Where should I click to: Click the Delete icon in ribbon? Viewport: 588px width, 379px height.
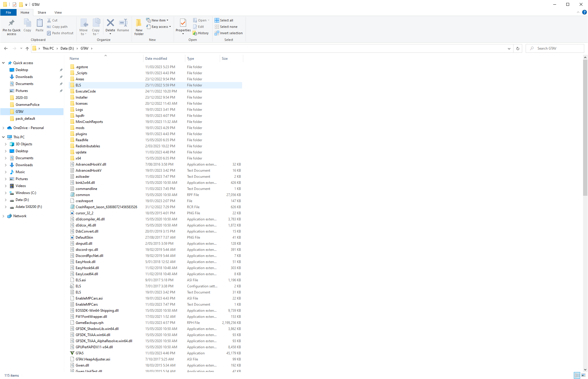(110, 23)
